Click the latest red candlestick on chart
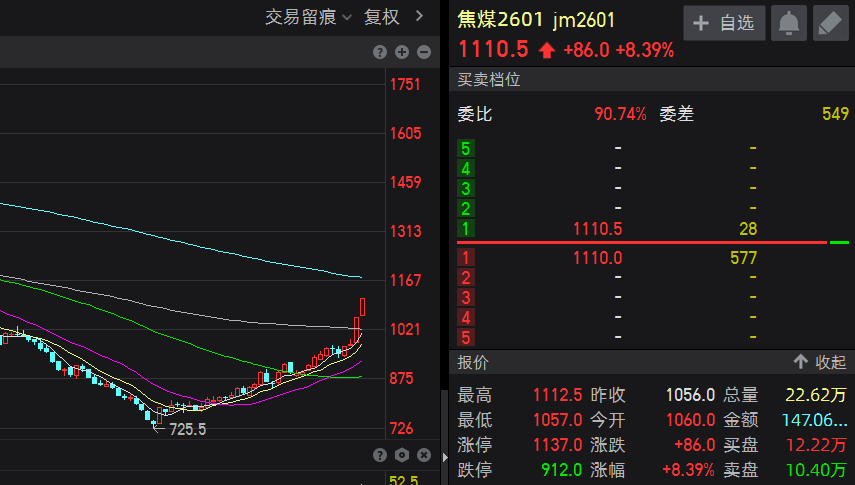855x485 pixels. pyautogui.click(x=363, y=307)
